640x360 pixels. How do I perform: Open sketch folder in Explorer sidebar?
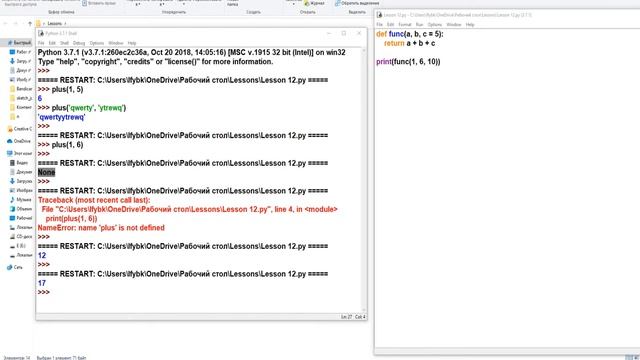pyautogui.click(x=21, y=98)
